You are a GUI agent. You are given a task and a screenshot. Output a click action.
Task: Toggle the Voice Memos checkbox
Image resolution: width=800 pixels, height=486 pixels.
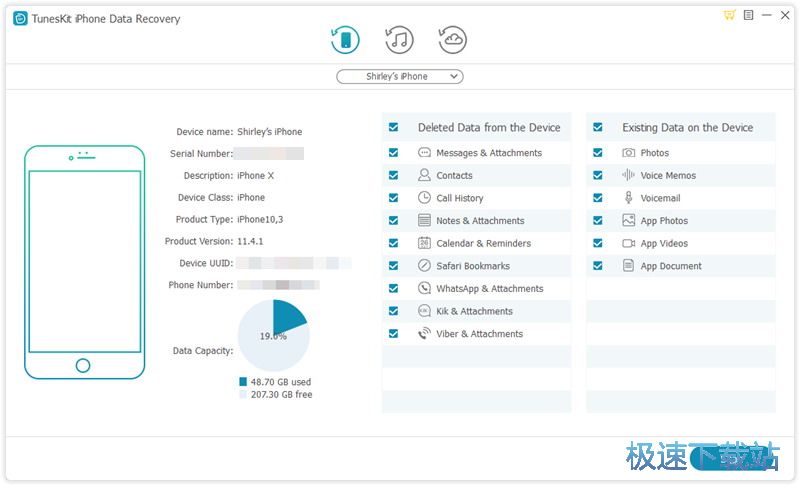[x=598, y=175]
